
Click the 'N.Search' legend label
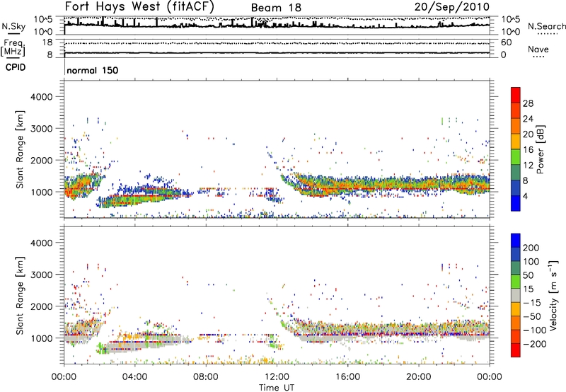click(x=547, y=26)
